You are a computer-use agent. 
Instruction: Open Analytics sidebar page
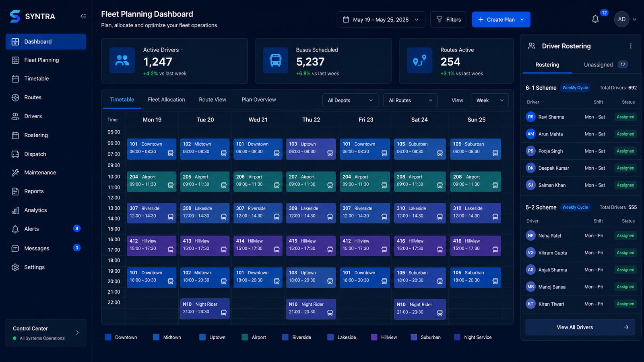pyautogui.click(x=46, y=210)
